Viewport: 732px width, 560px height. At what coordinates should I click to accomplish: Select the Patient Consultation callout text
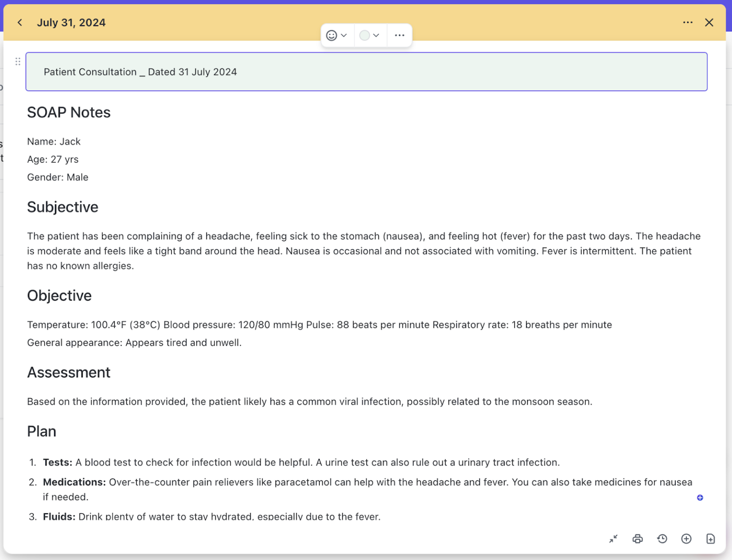[140, 71]
